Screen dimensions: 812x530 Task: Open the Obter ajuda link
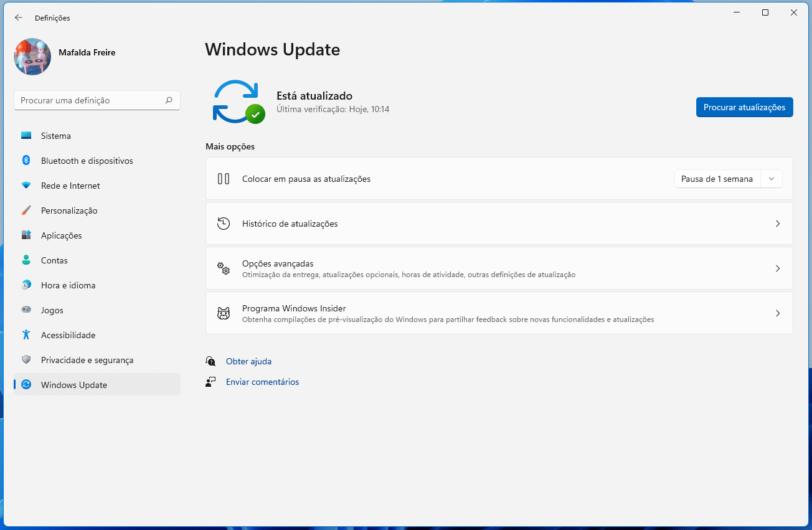click(248, 361)
